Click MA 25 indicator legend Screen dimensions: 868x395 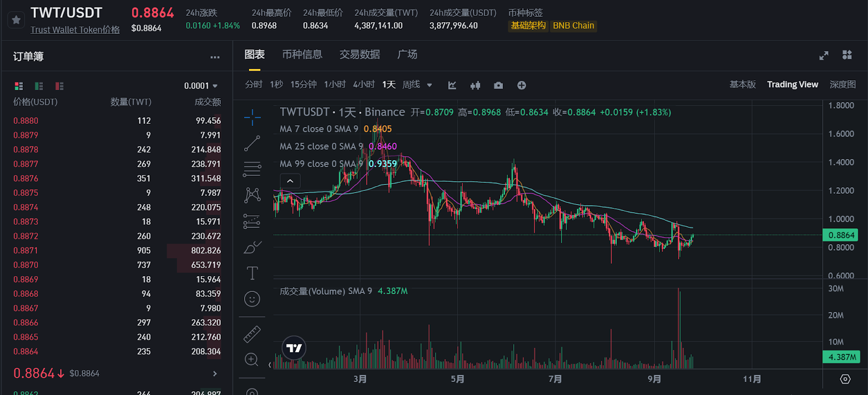[x=338, y=146]
